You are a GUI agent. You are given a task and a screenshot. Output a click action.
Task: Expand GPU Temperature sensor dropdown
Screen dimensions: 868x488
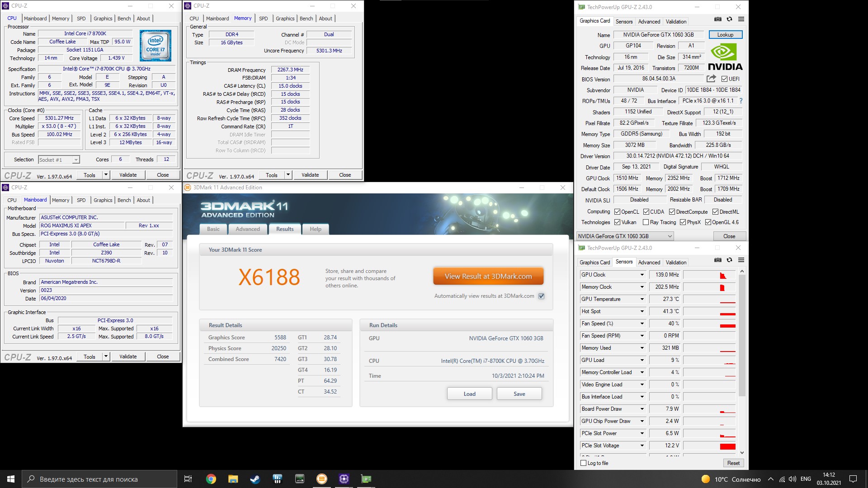pos(642,299)
